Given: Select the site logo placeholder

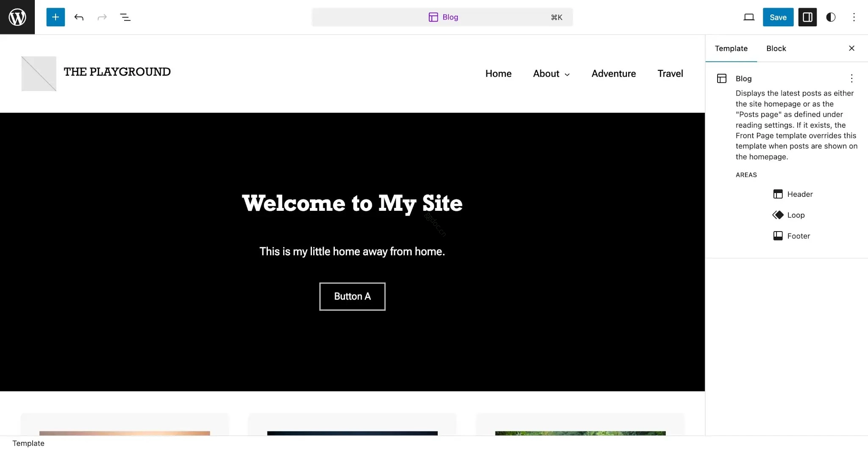Looking at the screenshot, I should click(39, 74).
